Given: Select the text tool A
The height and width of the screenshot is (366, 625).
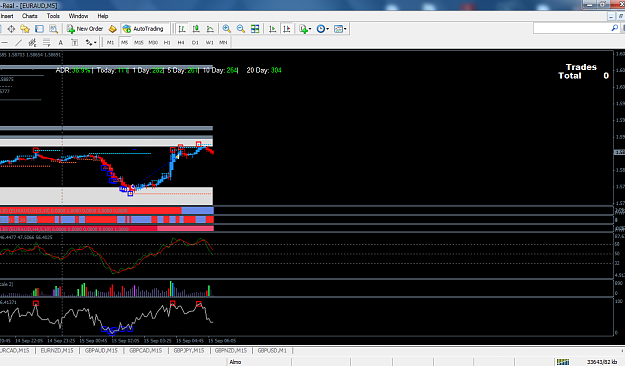Looking at the screenshot, I should pos(61,42).
